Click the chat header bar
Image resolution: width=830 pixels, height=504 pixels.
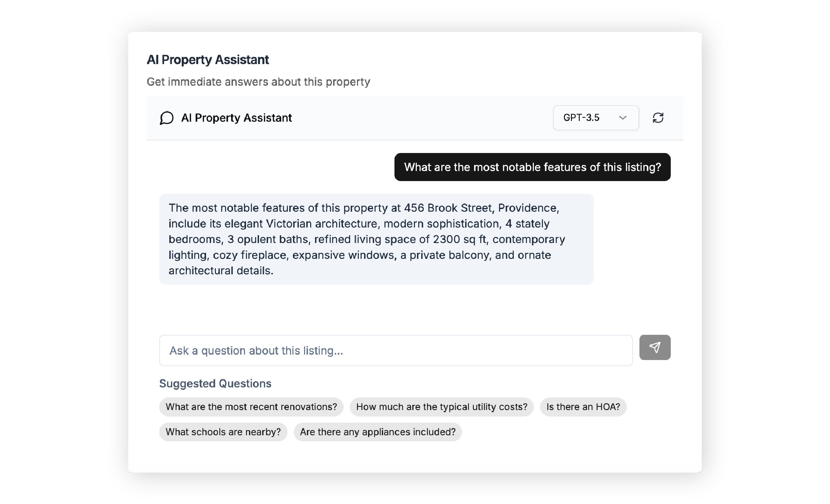coord(414,118)
